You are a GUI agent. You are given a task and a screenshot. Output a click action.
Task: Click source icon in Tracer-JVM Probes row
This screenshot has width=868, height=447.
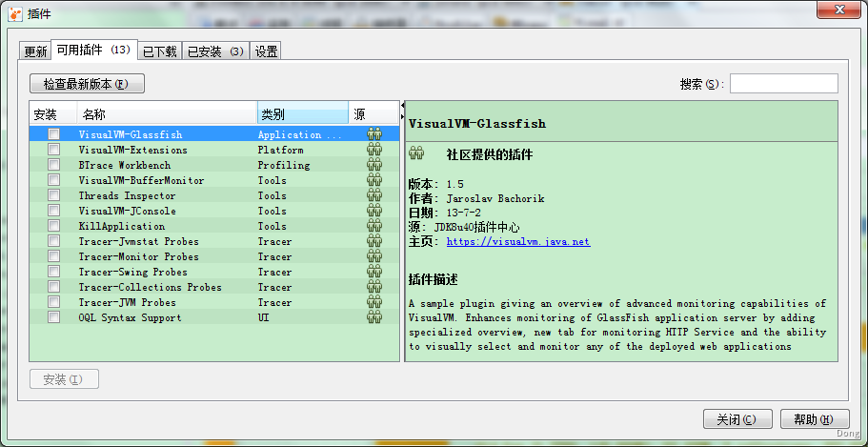pos(374,302)
